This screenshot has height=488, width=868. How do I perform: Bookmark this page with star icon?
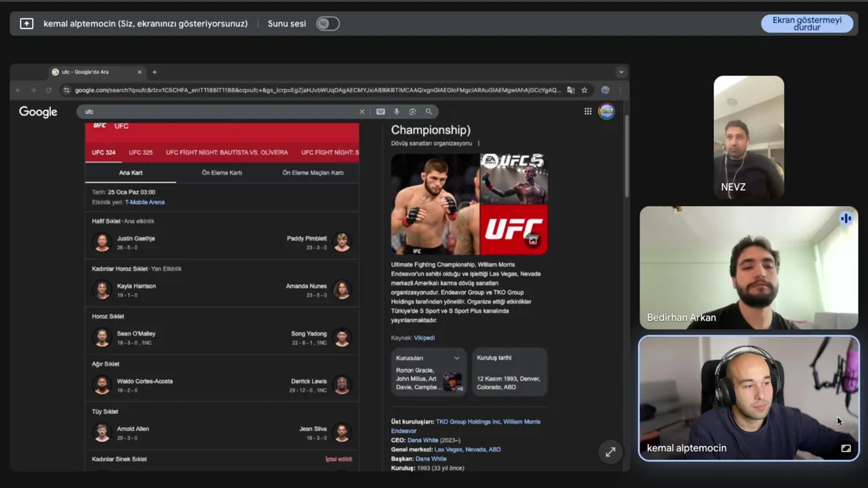pos(585,90)
